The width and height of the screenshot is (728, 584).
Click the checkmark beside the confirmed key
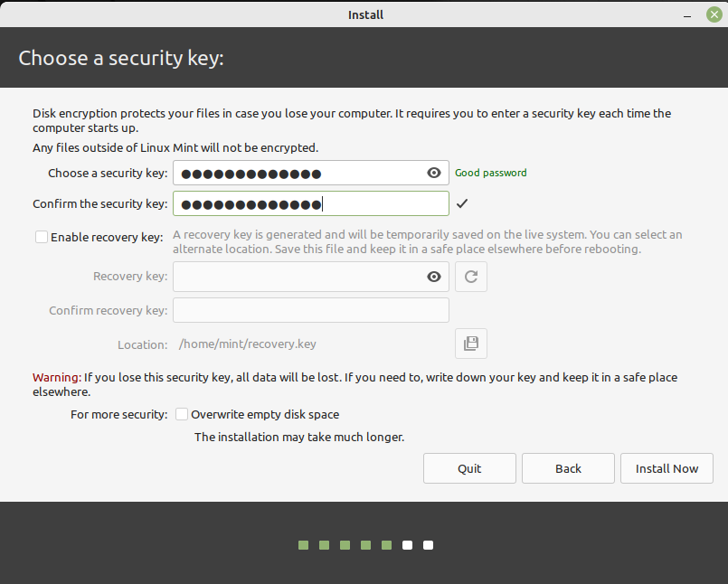tap(462, 203)
